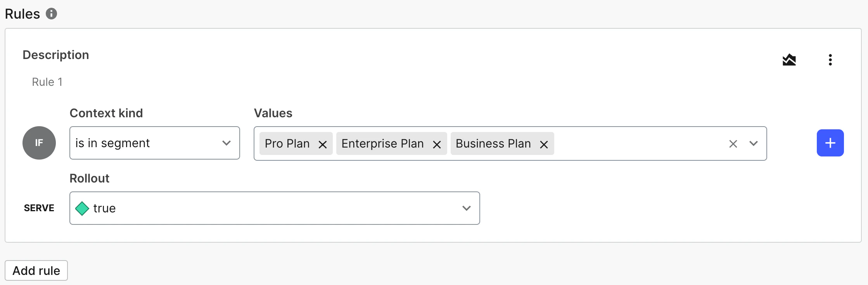Click the blue plus icon to add clause
Viewport: 868px width, 285px height.
(830, 143)
